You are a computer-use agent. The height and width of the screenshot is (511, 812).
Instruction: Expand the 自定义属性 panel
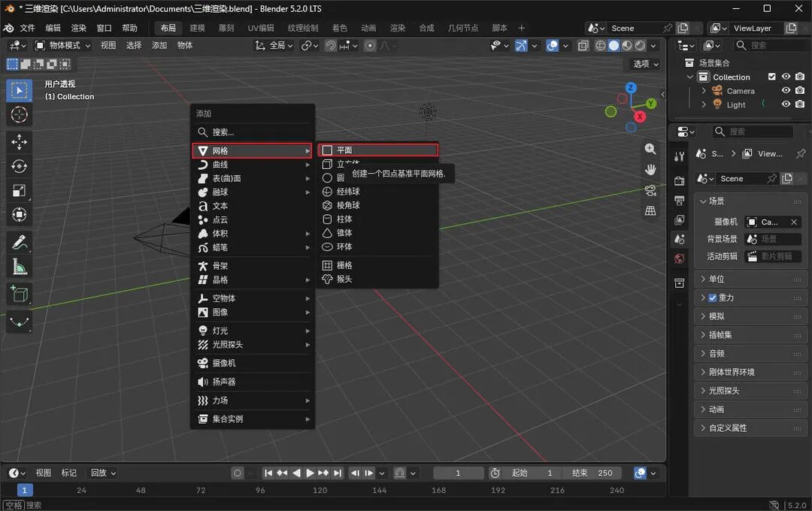pyautogui.click(x=750, y=428)
